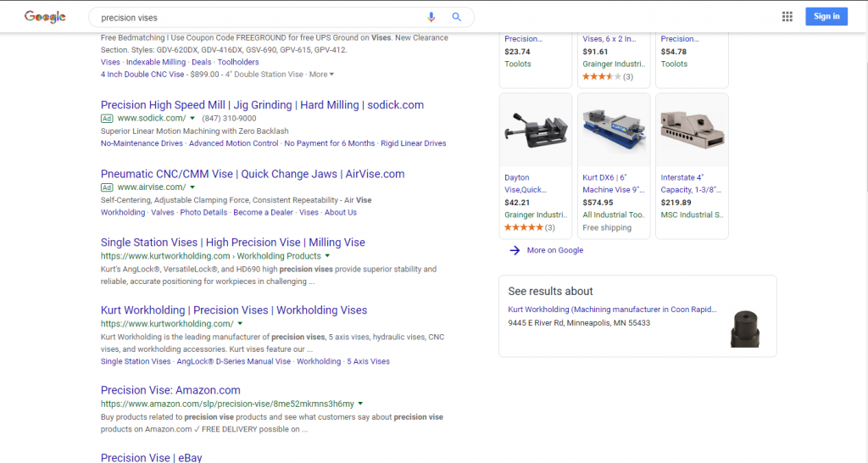The image size is (868, 463).
Task: Open 'Kurt Workholding | Precision Vises' result
Action: coord(234,310)
